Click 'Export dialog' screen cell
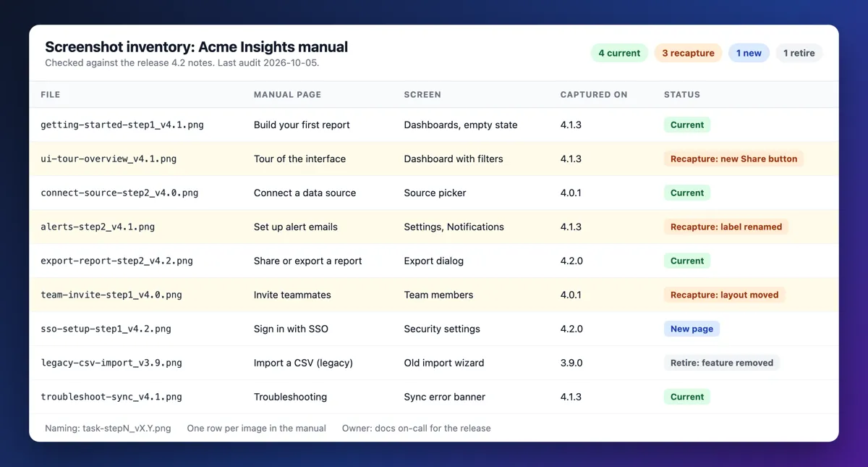Screen dimensions: 868x467 434,261
